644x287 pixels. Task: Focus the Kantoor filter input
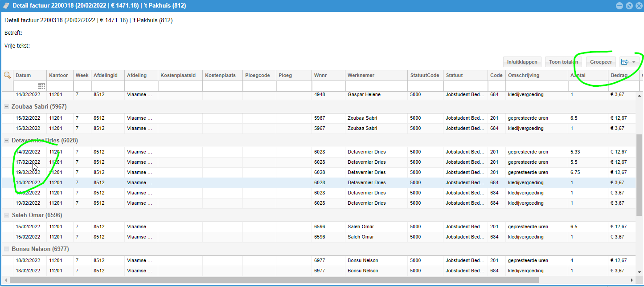[x=60, y=85]
